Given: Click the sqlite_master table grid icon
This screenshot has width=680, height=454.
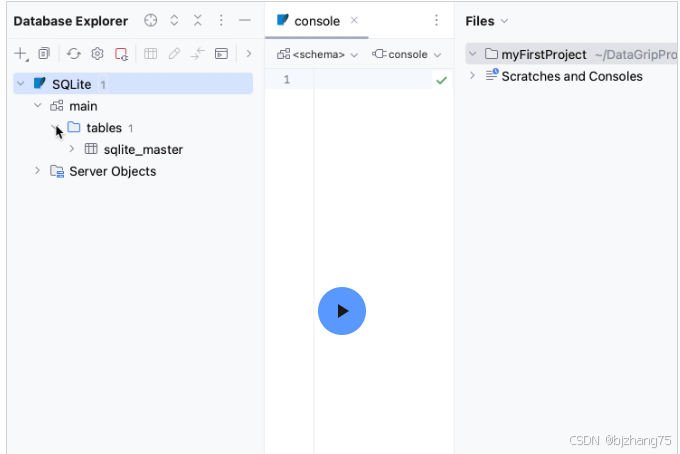Looking at the screenshot, I should click(x=91, y=149).
